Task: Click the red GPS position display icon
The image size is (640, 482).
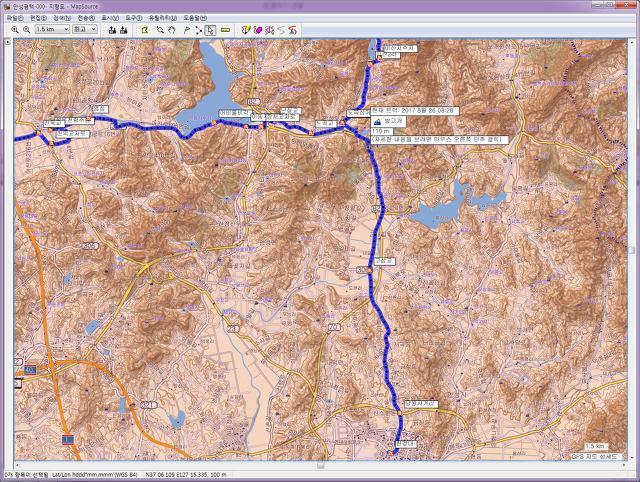Action: 292,30
